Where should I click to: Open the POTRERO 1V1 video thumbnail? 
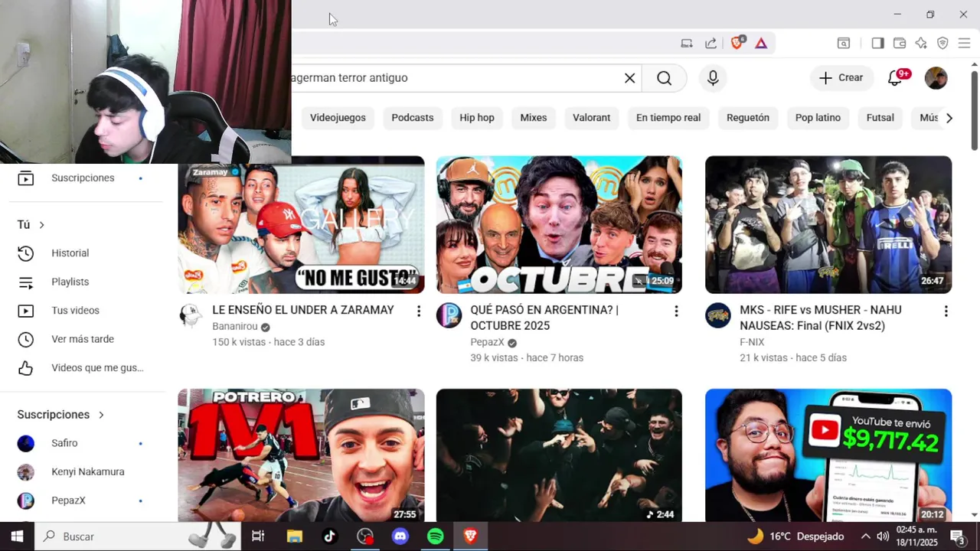point(301,456)
